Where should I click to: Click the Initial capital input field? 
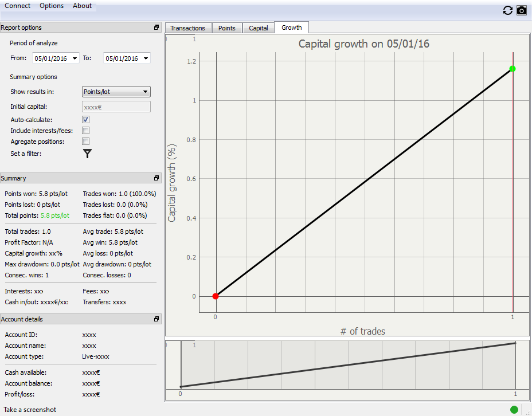tap(116, 107)
